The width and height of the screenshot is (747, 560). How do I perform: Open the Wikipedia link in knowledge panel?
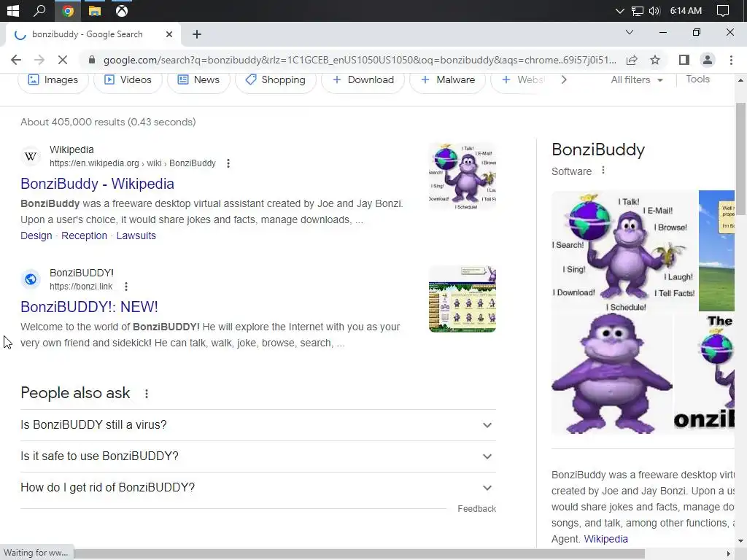(605, 539)
